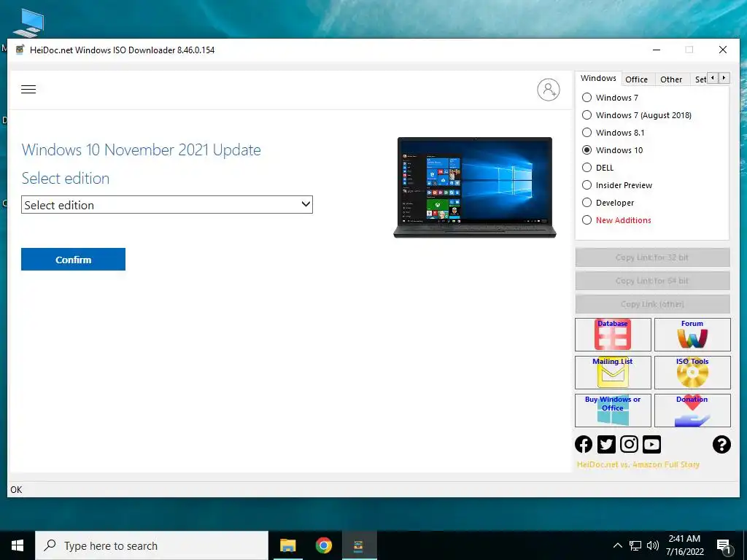
Task: Open the Windows Start menu
Action: pos(18,545)
